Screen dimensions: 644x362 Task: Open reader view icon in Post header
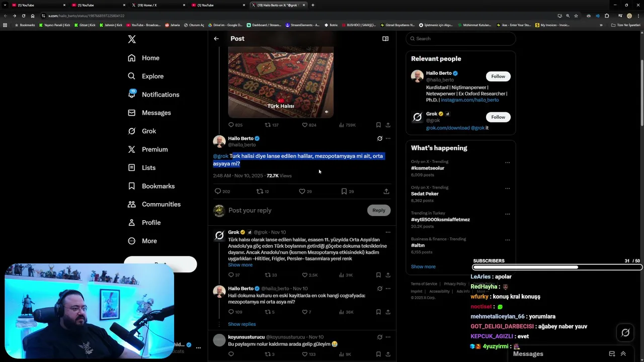[385, 39]
